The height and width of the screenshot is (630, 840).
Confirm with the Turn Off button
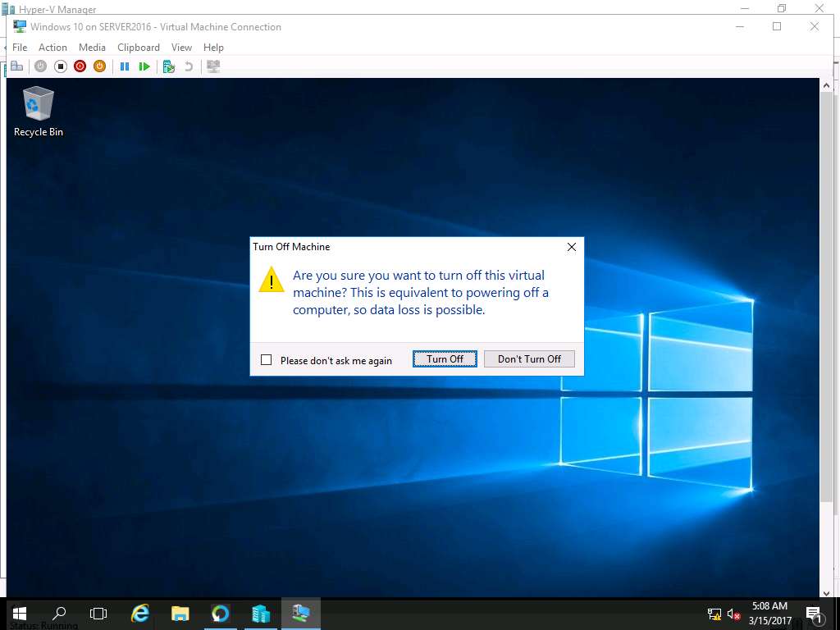tap(445, 359)
